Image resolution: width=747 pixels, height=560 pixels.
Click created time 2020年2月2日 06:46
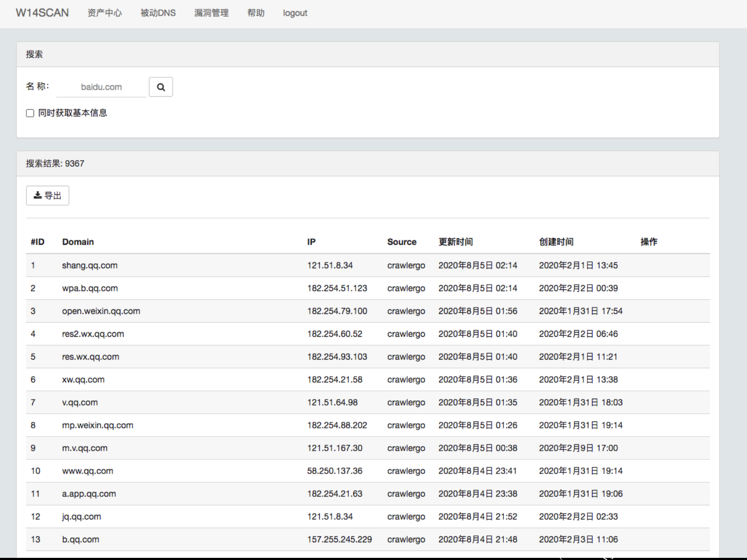(578, 334)
